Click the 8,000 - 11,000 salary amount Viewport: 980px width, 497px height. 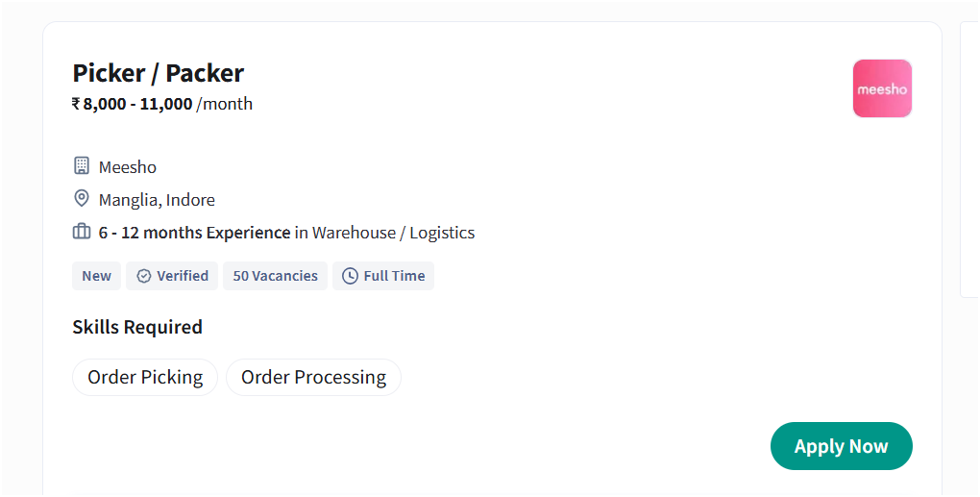click(137, 104)
